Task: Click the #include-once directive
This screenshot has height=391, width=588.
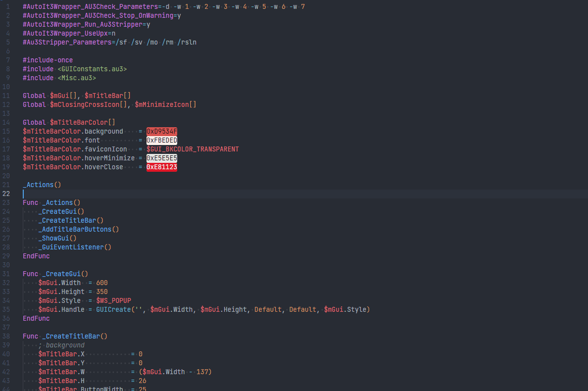Action: [48, 60]
